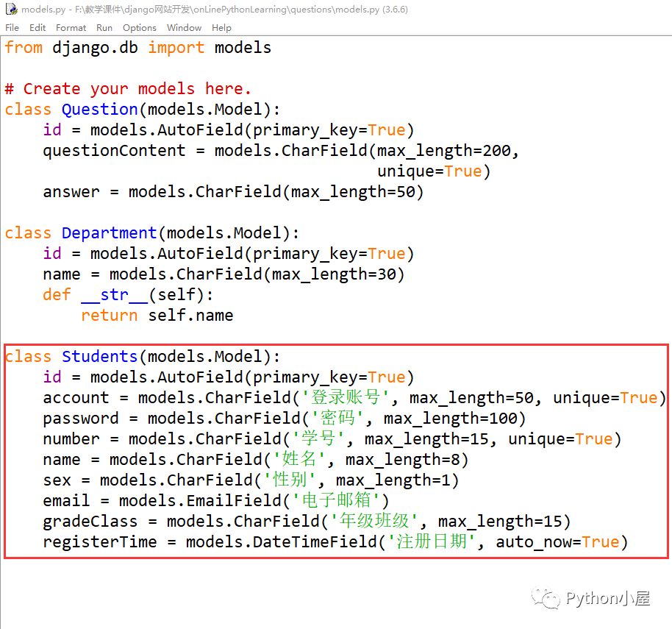Image resolution: width=672 pixels, height=629 pixels.
Task: Open the Help menu
Action: (x=221, y=28)
